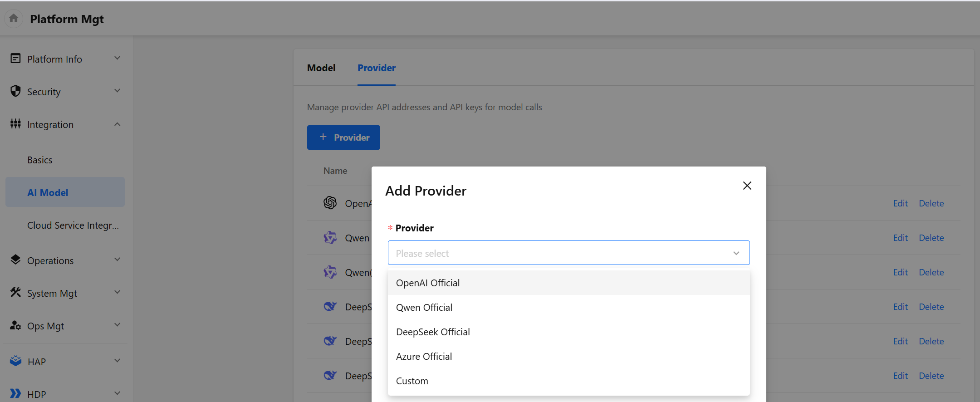Collapse the Integration section chevron
The height and width of the screenshot is (402, 980).
pos(118,124)
